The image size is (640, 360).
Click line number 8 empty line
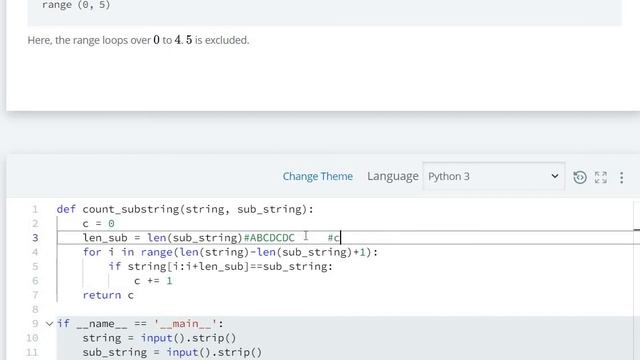click(35, 309)
